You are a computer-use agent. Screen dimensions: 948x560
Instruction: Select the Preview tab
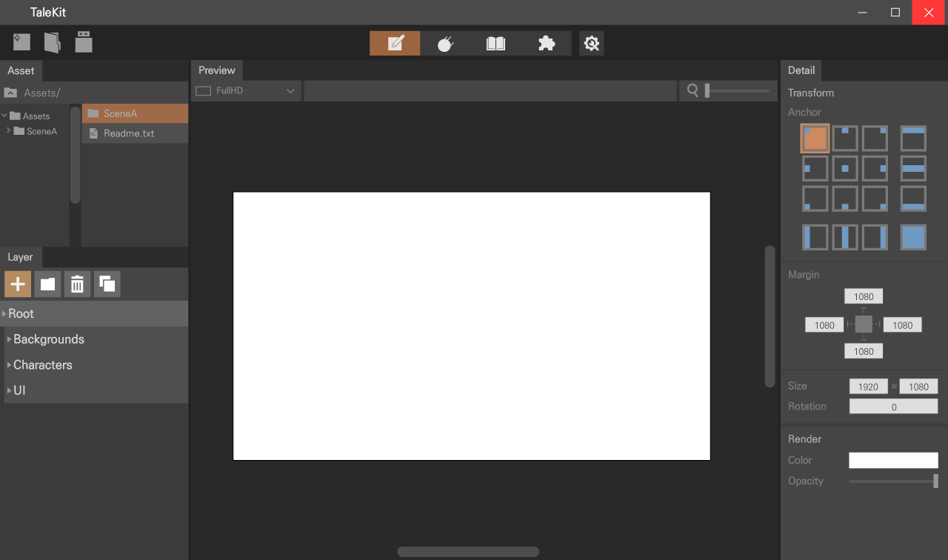217,70
